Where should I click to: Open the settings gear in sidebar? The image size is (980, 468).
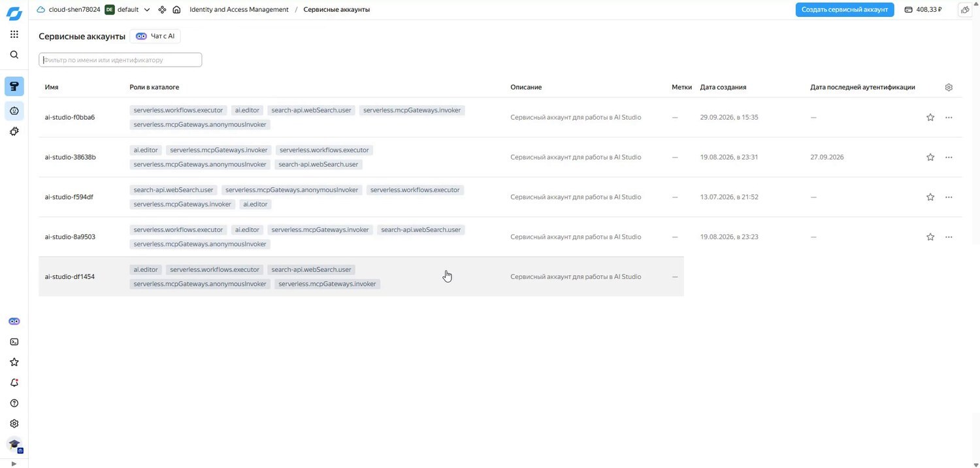[14, 424]
